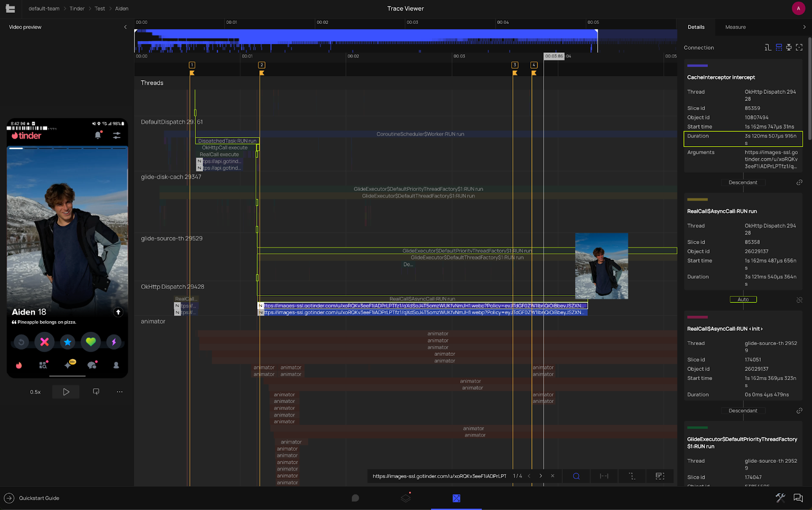Click first Descendant button under CacheInterceptor
Image resolution: width=812 pixels, height=510 pixels.
(x=743, y=182)
